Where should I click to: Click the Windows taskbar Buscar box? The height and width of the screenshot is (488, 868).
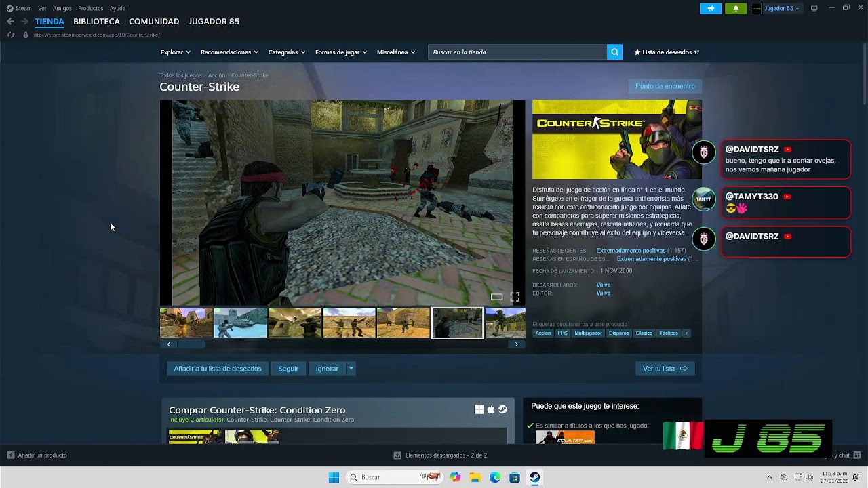[x=395, y=477]
